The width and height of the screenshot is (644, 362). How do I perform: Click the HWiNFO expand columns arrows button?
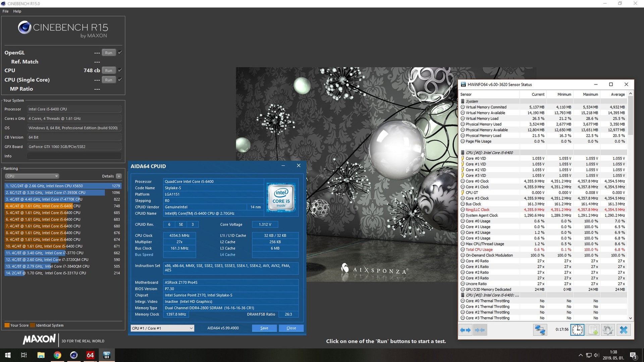(465, 330)
